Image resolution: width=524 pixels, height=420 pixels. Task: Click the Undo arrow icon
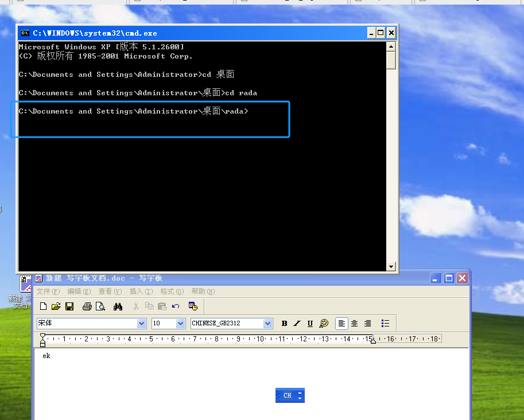pyautogui.click(x=176, y=306)
